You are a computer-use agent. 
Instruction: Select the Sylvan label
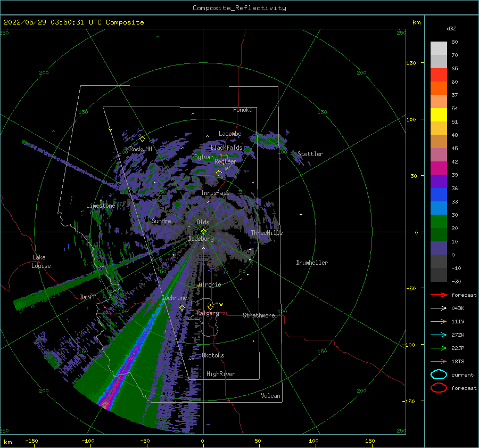(x=204, y=157)
